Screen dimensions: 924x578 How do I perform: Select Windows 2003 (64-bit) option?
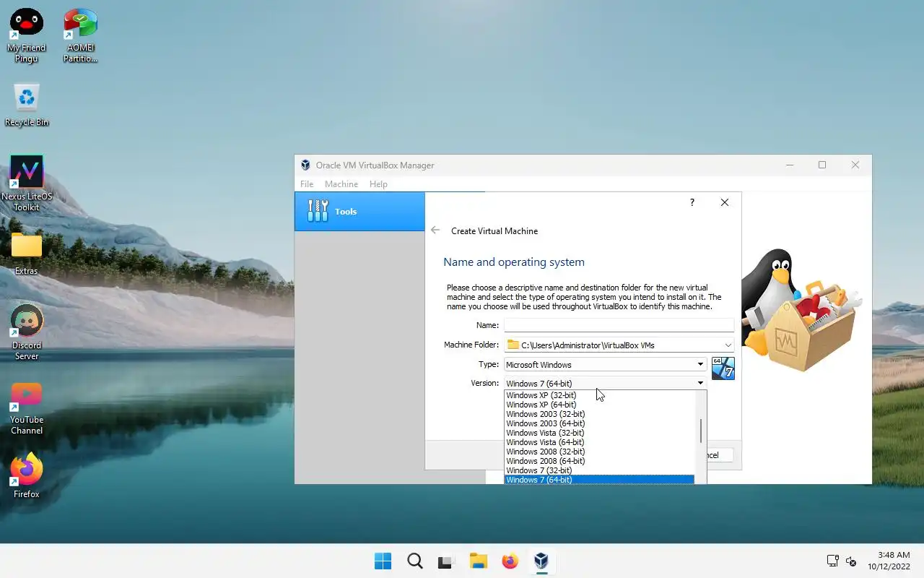599,423
